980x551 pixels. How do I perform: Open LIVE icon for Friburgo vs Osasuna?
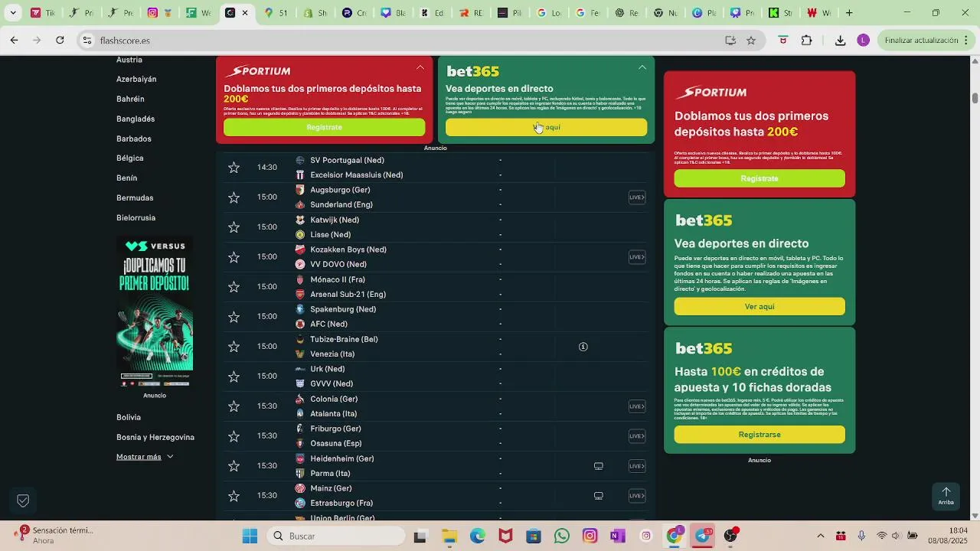tap(637, 436)
